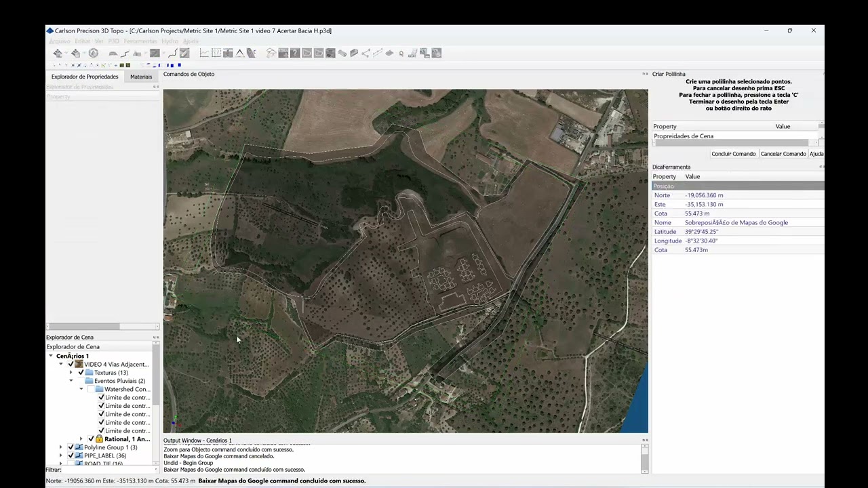Image resolution: width=868 pixels, height=488 pixels.
Task: Click Propriedades de Cena row
Action: (736, 136)
